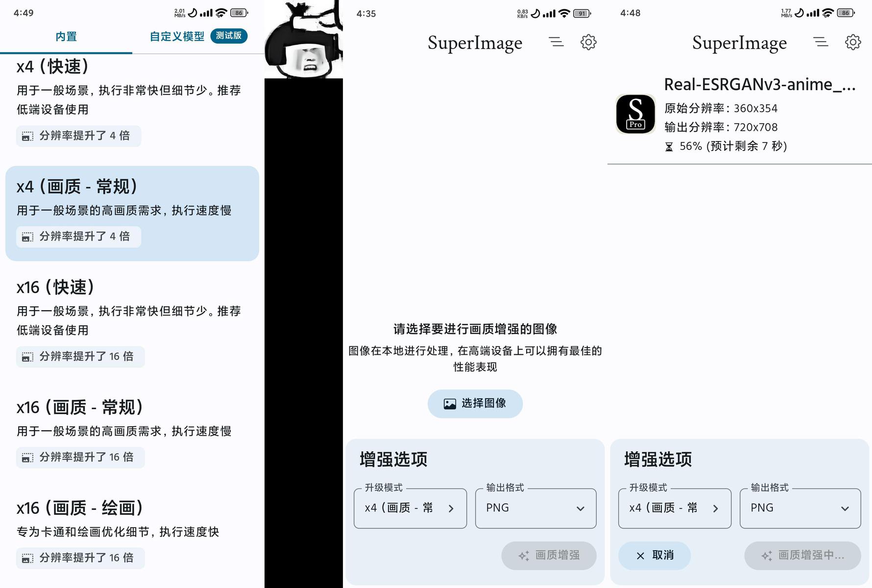This screenshot has width=872, height=588.
Task: Click the 选择图像 button
Action: pos(475,404)
